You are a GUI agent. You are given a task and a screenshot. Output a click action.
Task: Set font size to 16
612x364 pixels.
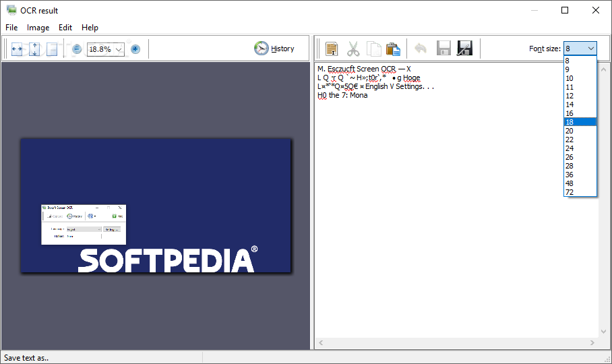(x=580, y=113)
